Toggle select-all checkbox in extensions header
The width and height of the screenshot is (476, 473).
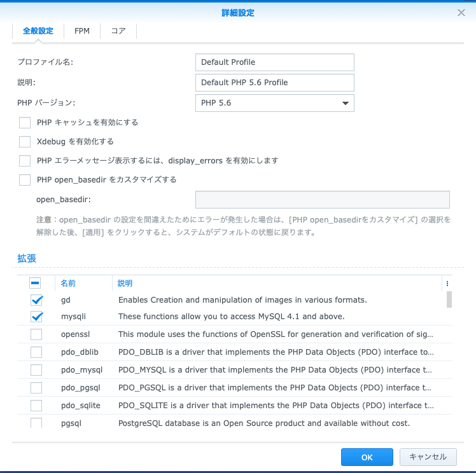point(36,284)
